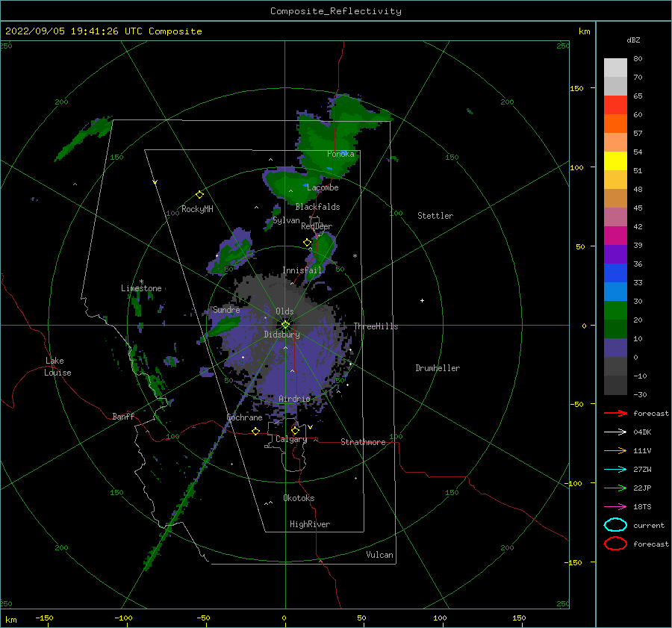The width and height of the screenshot is (672, 628).
Task: Click the dBZ legend heading
Action: pyautogui.click(x=633, y=40)
